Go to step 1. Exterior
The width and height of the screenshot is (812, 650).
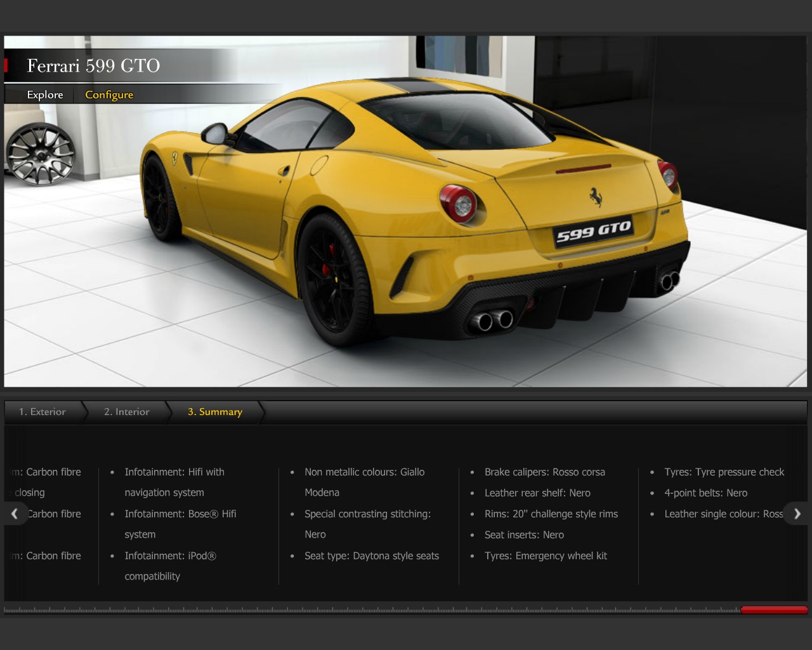(43, 412)
